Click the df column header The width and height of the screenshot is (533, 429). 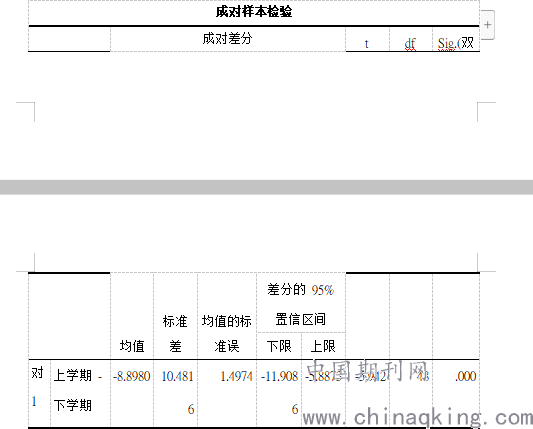coord(410,44)
